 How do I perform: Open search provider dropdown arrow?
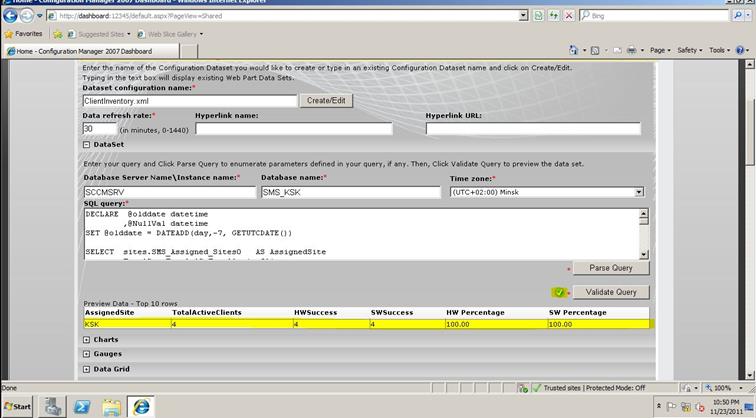click(748, 16)
